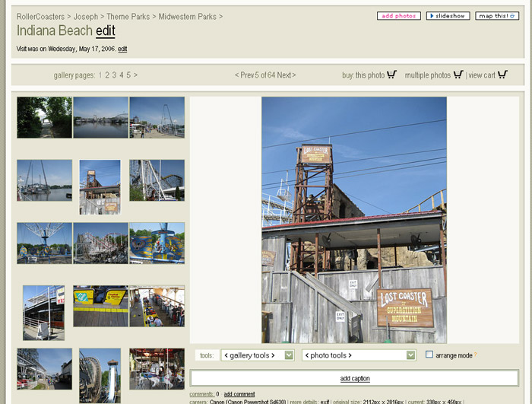532x404 pixels.
Task: Open the tree-lined path thumbnail
Action: 44,117
